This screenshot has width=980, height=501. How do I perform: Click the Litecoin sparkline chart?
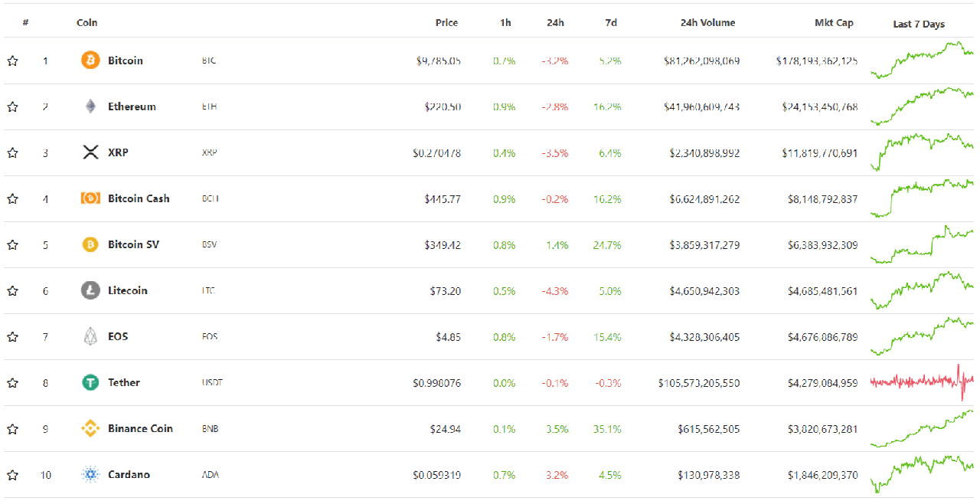tap(922, 290)
